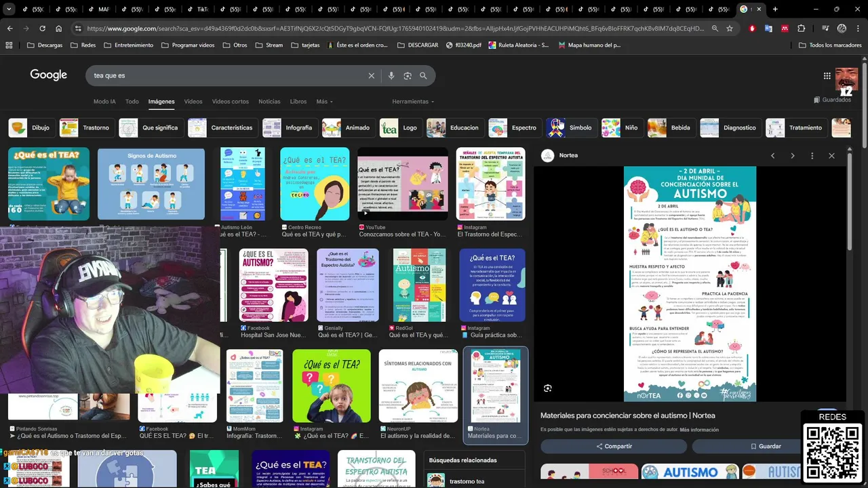Click the Guardar save button
The width and height of the screenshot is (868, 488).
pyautogui.click(x=766, y=446)
